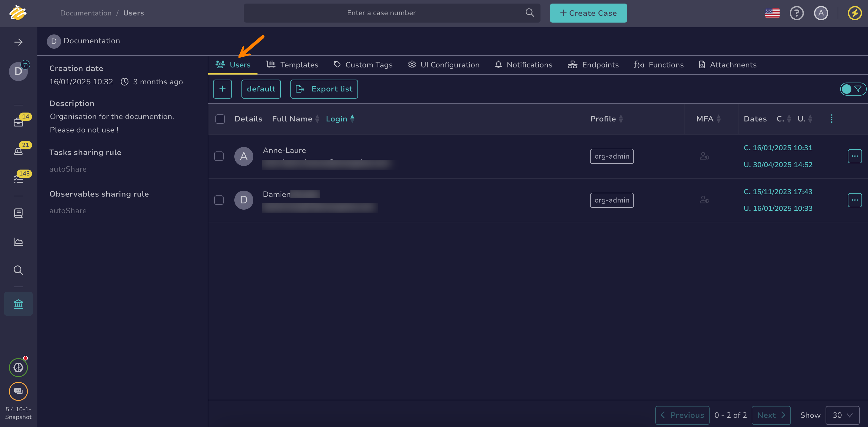Click the U. 16/01/2025 10:33 date
Viewport: 868px width, 427px height.
[x=778, y=208]
